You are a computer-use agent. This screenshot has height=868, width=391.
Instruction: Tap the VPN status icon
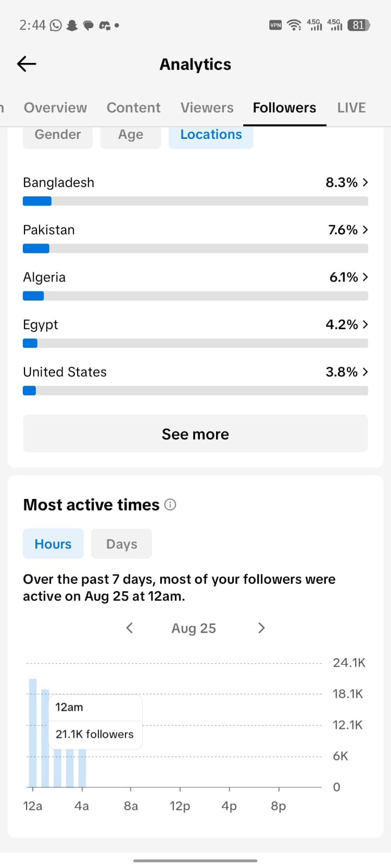[276, 25]
